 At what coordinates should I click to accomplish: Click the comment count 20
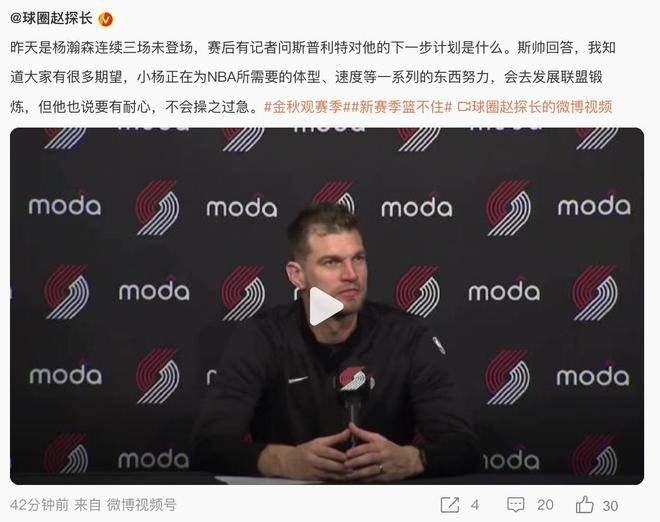545,505
